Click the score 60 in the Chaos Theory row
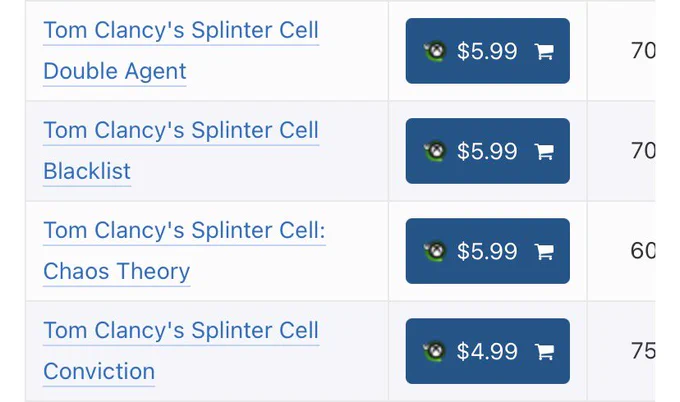Screen dimensions: 680x402 point(643,251)
